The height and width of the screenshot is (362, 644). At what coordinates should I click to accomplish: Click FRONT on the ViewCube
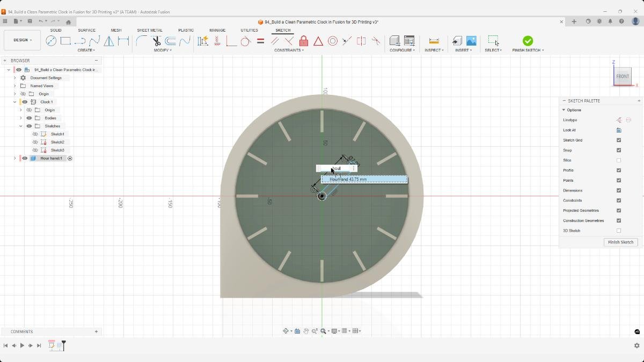pos(623,76)
